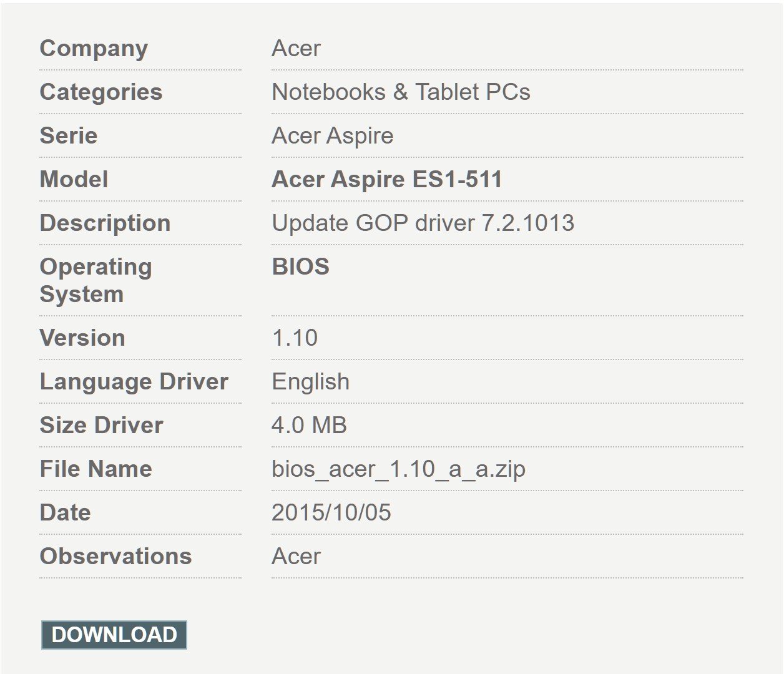Select the Description label

[105, 223]
